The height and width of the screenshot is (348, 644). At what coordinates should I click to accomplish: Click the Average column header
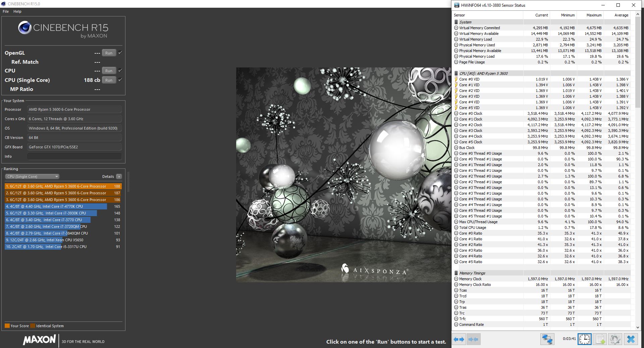pyautogui.click(x=617, y=15)
